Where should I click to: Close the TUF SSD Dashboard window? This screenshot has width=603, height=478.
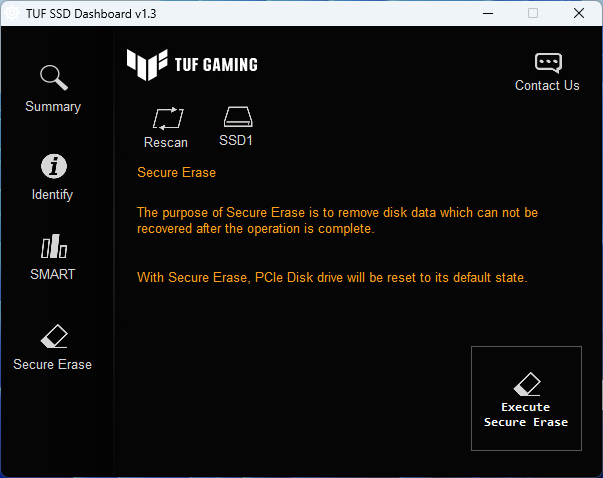(x=579, y=13)
